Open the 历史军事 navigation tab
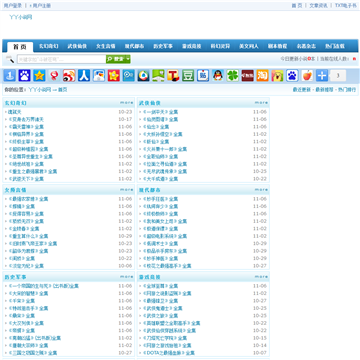360x360 pixels. coord(163,46)
